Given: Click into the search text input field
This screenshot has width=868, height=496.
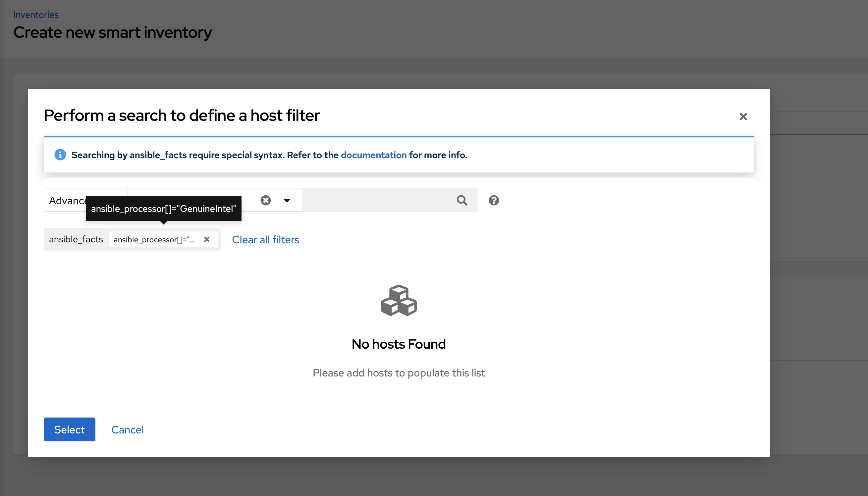Looking at the screenshot, I should 375,200.
